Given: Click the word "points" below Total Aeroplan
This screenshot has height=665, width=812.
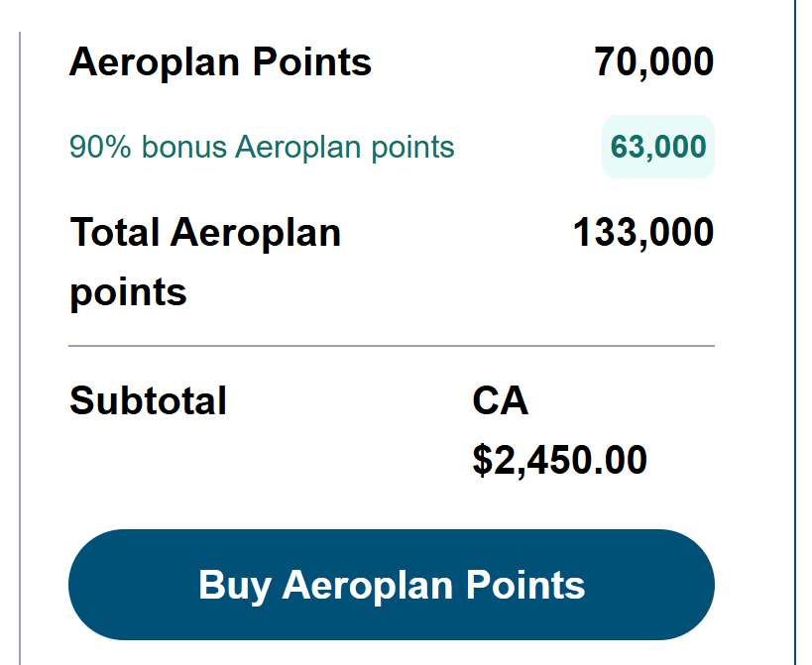Looking at the screenshot, I should click(x=128, y=293).
